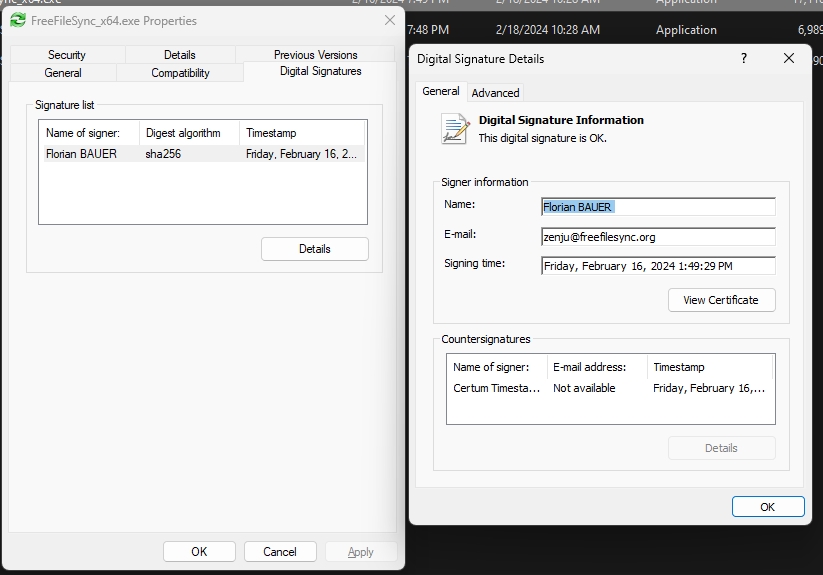This screenshot has height=575, width=823.
Task: Click the countersignature Friday, February 16 timestamp
Action: pos(709,388)
